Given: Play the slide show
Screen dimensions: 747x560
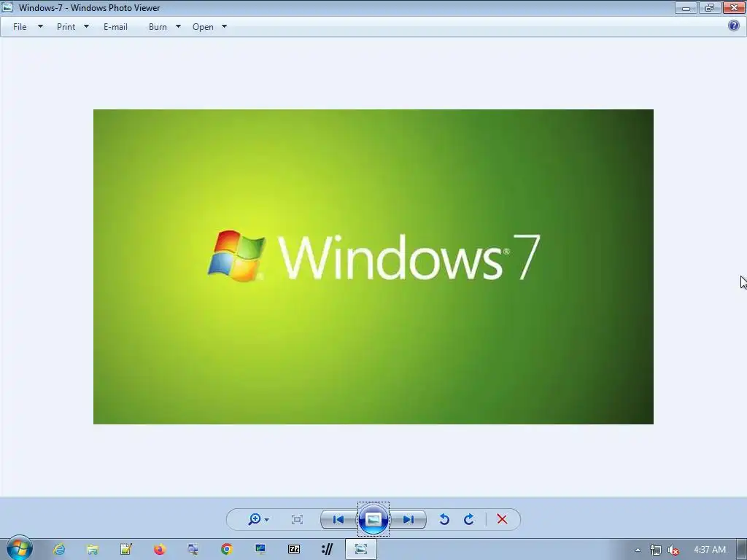Looking at the screenshot, I should pyautogui.click(x=373, y=519).
